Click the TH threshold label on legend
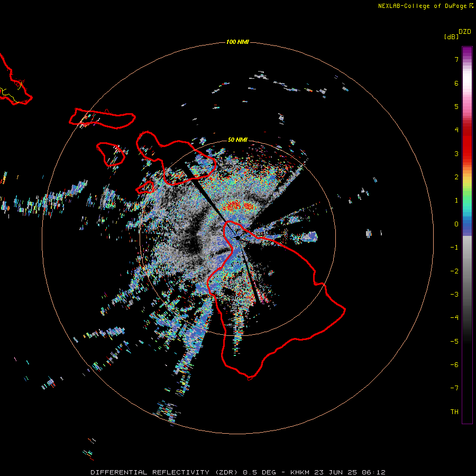The width and height of the screenshot is (476, 476). point(454,411)
